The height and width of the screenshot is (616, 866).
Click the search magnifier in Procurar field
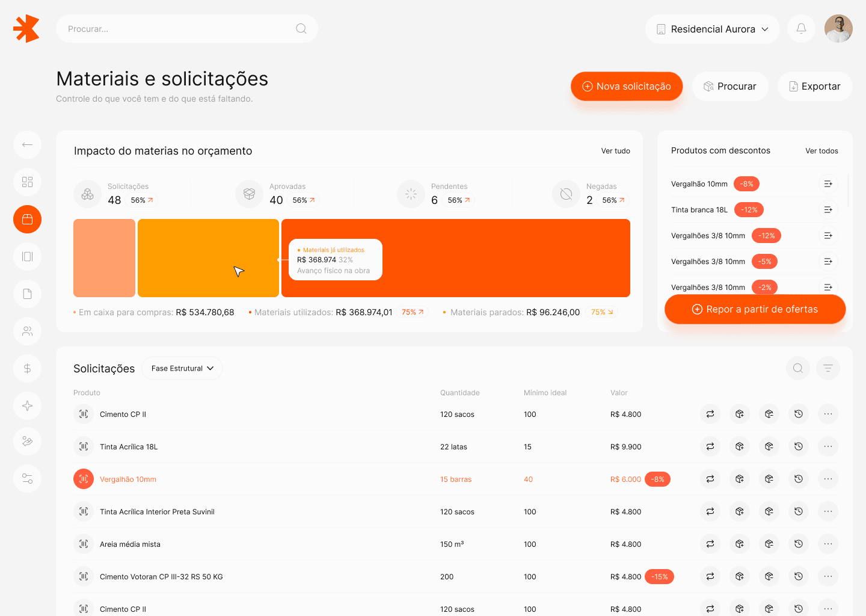click(x=301, y=29)
